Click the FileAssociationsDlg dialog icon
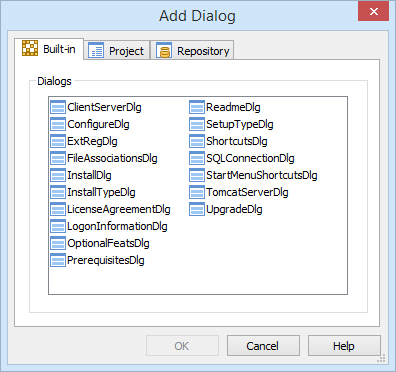Screen dimensions: 396x372 58,158
